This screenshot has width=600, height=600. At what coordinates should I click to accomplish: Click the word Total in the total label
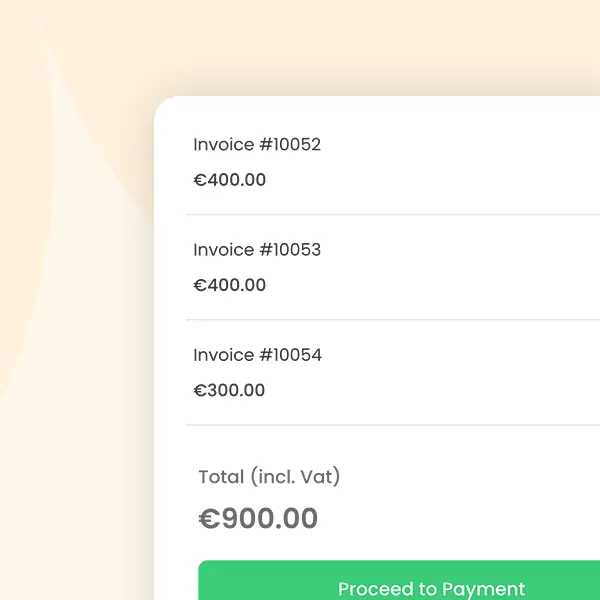pyautogui.click(x=221, y=477)
